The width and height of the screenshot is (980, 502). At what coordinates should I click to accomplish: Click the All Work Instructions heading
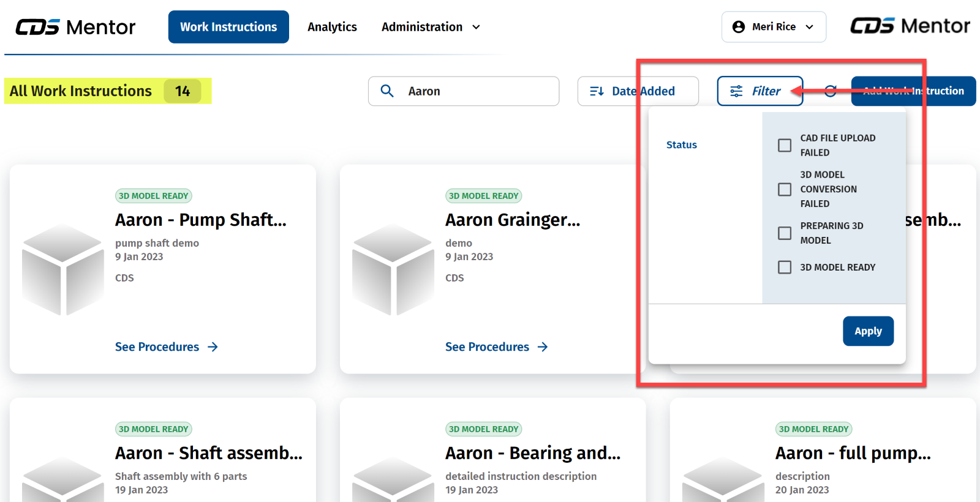(80, 91)
